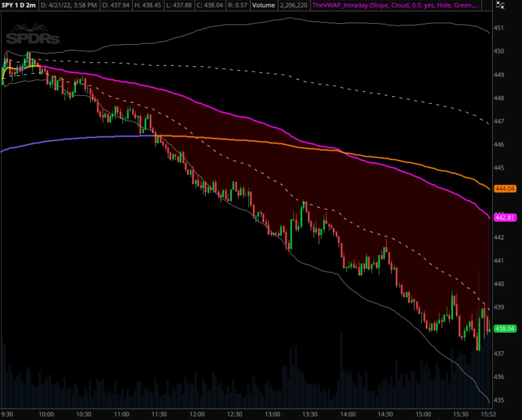Click the 446 price axis label
The height and width of the screenshot is (420, 522).
[x=499, y=144]
